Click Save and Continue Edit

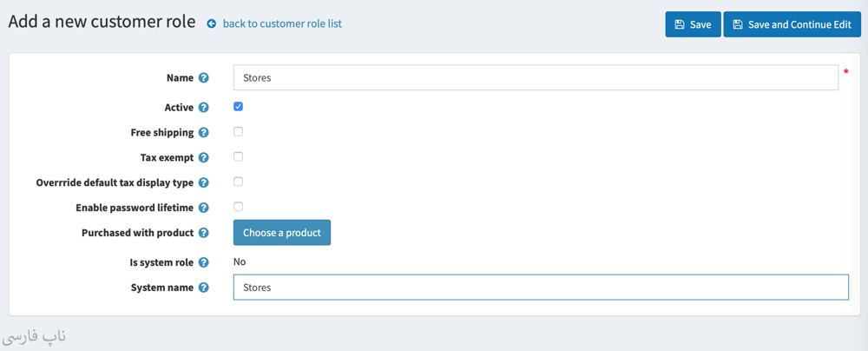pyautogui.click(x=792, y=24)
